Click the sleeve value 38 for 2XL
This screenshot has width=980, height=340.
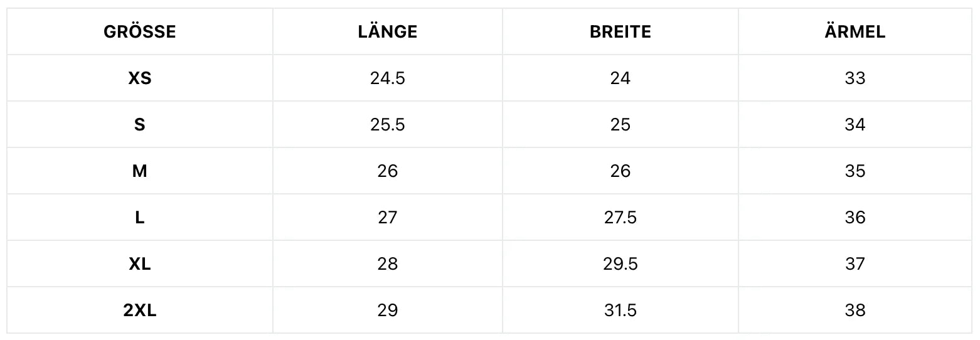point(855,311)
